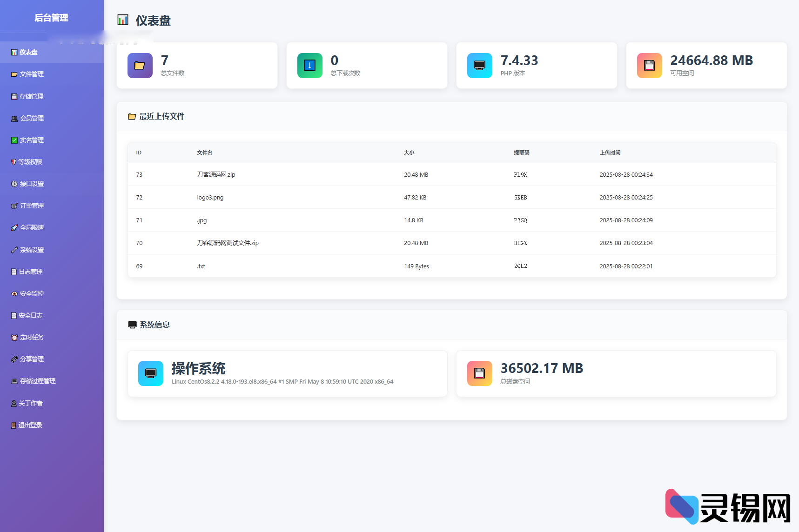The height and width of the screenshot is (532, 799).
Task: Click the 分享管理 paperclip icon
Action: 14,359
